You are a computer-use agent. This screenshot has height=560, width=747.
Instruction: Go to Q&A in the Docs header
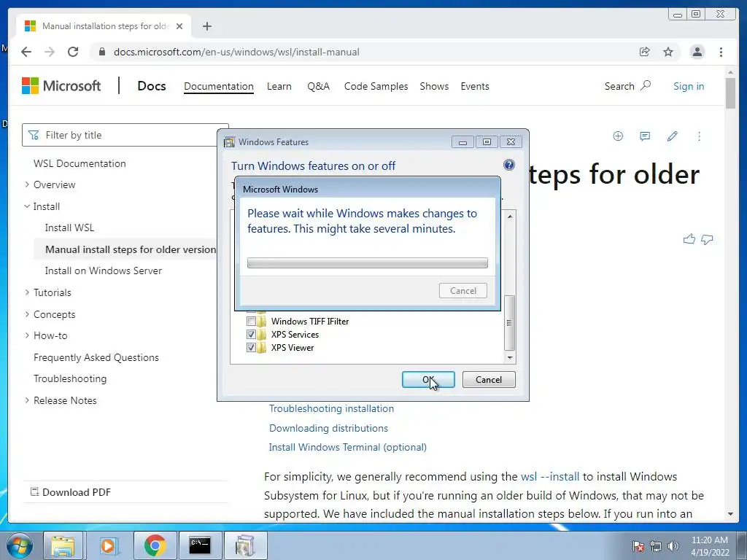[318, 86]
